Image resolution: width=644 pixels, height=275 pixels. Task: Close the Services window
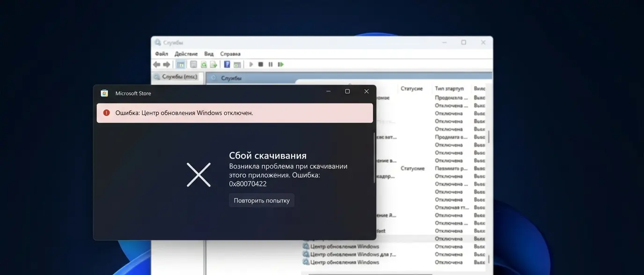pos(483,43)
